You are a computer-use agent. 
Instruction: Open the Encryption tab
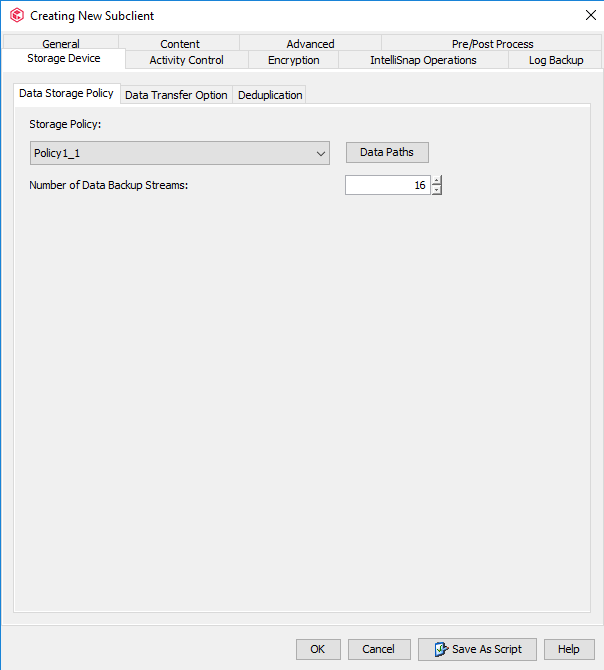pyautogui.click(x=294, y=60)
